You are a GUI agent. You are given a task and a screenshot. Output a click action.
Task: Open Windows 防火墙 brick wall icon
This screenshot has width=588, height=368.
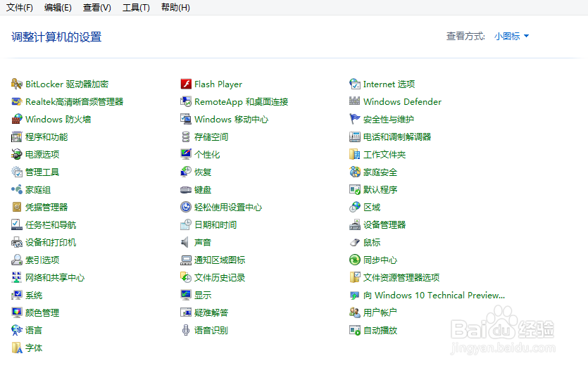(16, 119)
